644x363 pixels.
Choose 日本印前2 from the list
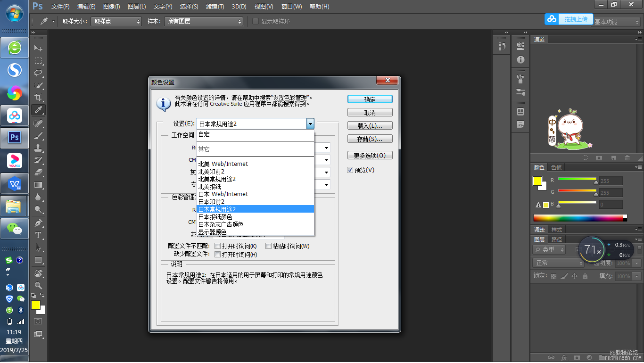coord(255,202)
